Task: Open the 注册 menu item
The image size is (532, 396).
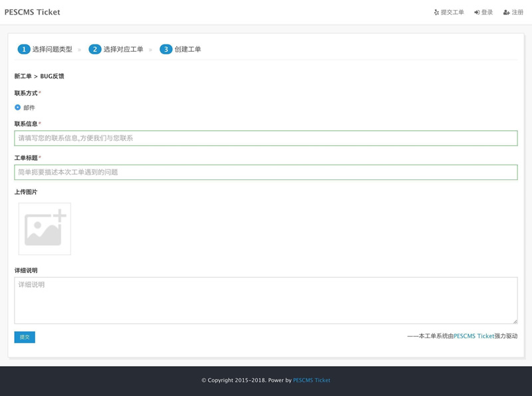Action: pyautogui.click(x=513, y=12)
